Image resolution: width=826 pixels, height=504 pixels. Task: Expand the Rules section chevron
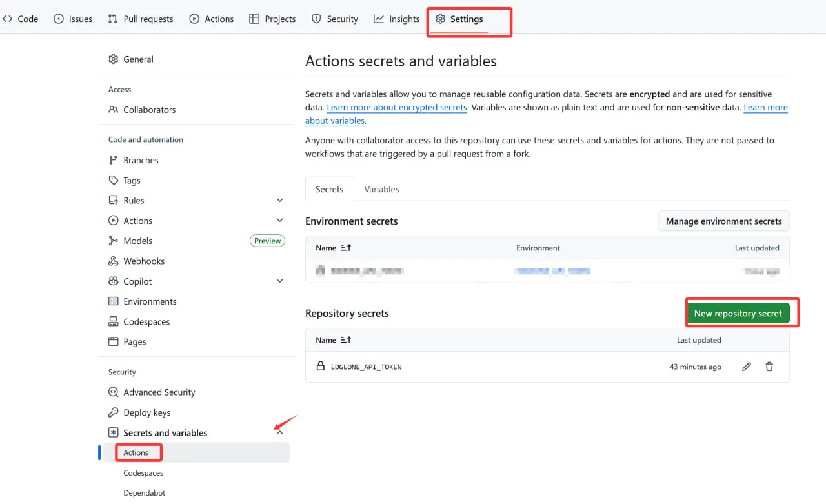point(280,200)
